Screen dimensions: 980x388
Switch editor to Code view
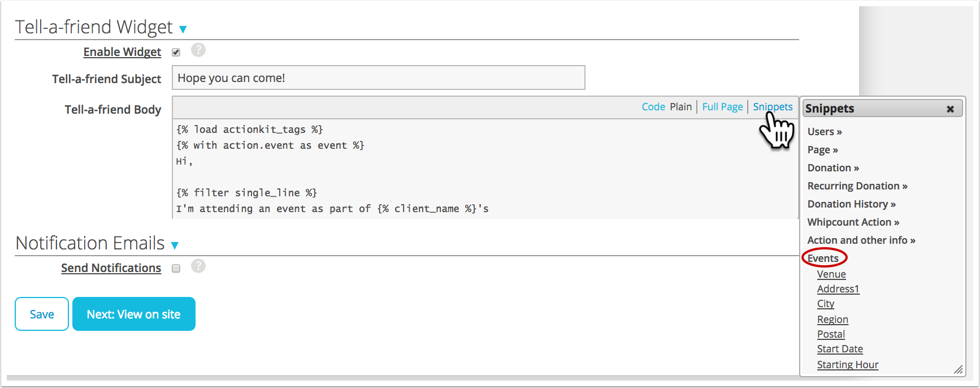pos(653,107)
